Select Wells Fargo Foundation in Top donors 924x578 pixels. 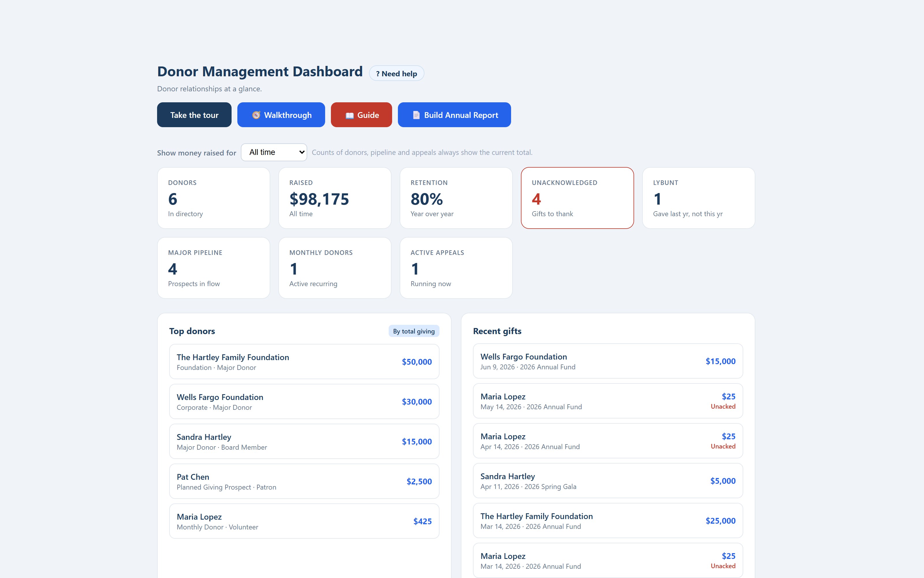(304, 401)
